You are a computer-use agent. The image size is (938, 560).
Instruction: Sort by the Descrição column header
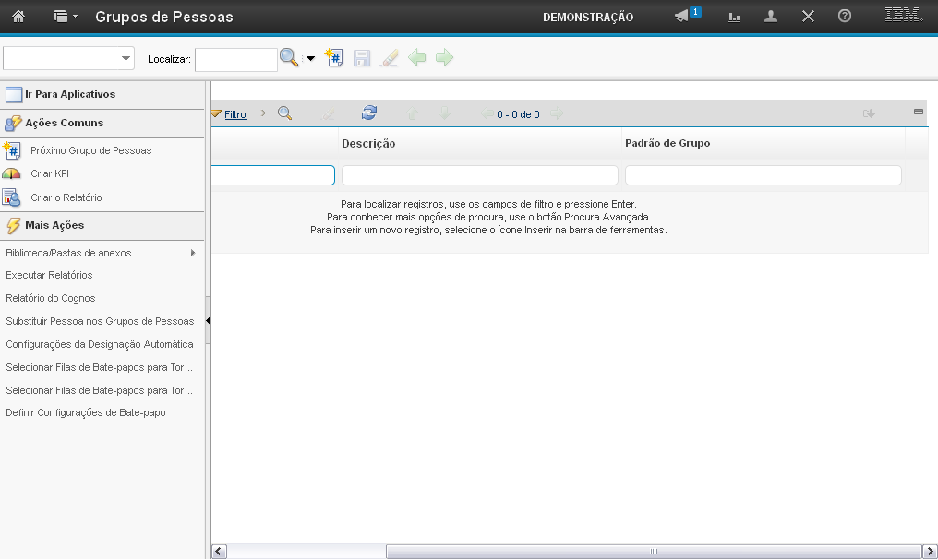pos(368,144)
